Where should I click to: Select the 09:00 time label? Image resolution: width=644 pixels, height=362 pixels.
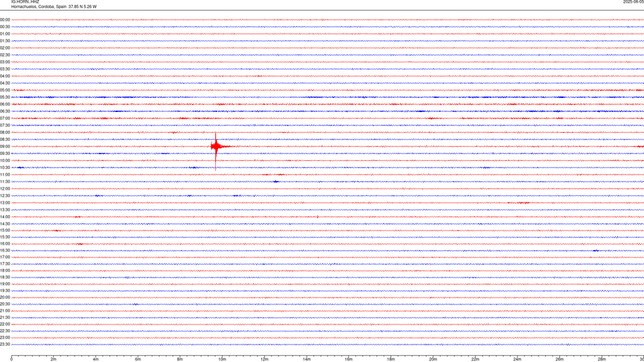click(5, 147)
